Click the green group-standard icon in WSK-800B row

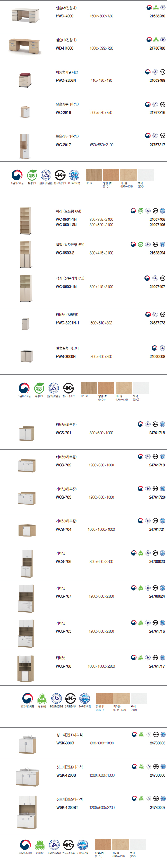(x=142, y=735)
